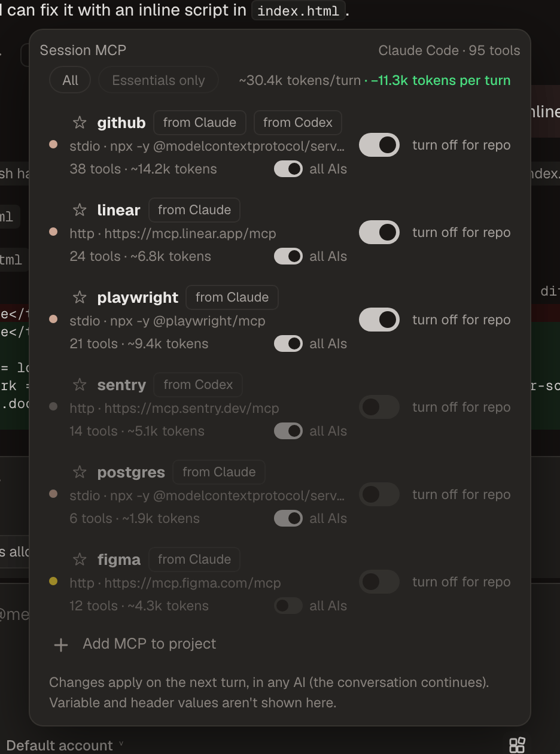Screen dimensions: 560x754
Task: Star the playwright MCP server
Action: pyautogui.click(x=80, y=297)
